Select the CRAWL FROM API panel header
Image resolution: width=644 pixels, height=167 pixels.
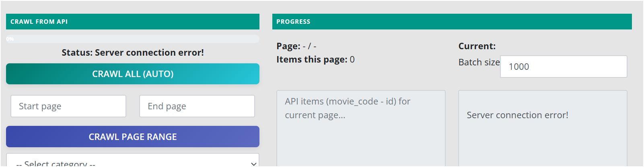133,22
